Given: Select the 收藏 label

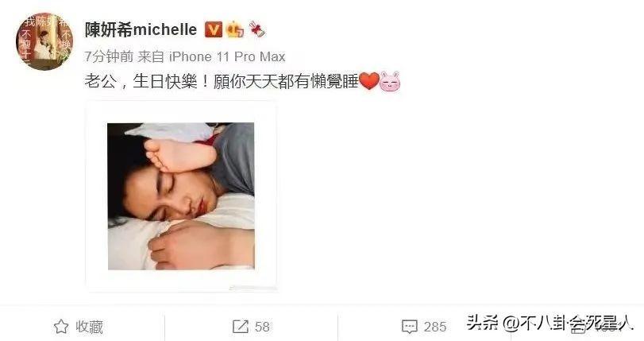Looking at the screenshot, I should click(89, 327).
